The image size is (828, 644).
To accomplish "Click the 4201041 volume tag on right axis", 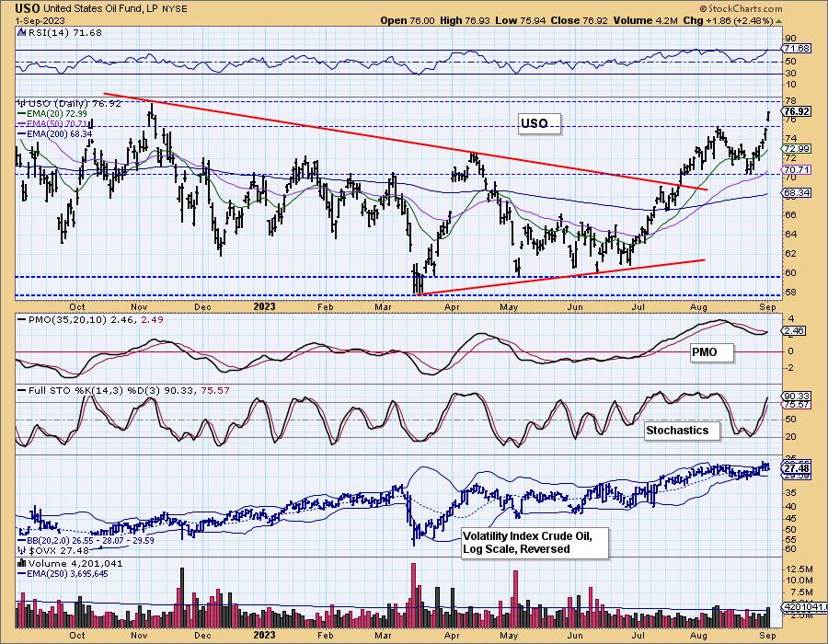I will click(x=804, y=607).
